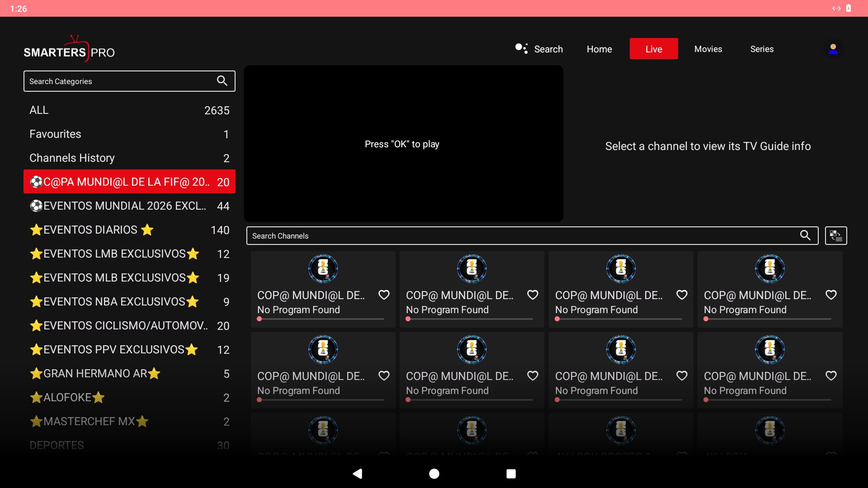Open the Favourites category
Image resolution: width=868 pixels, height=488 pixels.
click(x=129, y=134)
